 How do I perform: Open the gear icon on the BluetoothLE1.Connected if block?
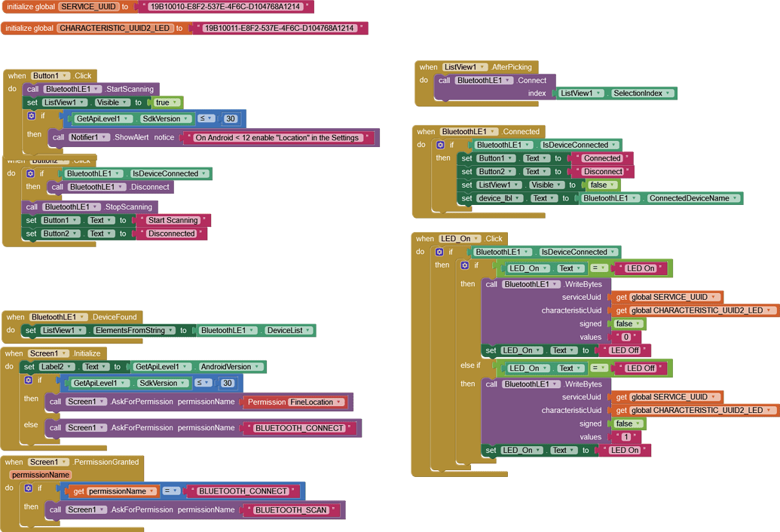[440, 145]
